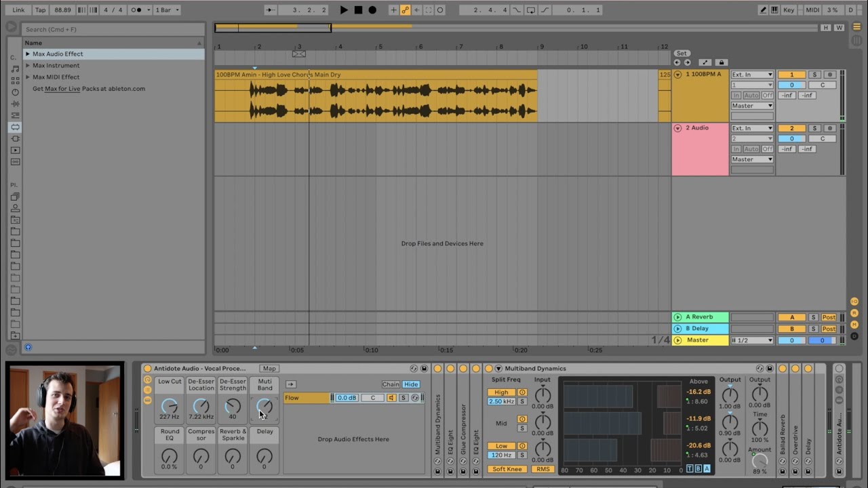
Task: Click the Tap tempo button
Action: 40,10
